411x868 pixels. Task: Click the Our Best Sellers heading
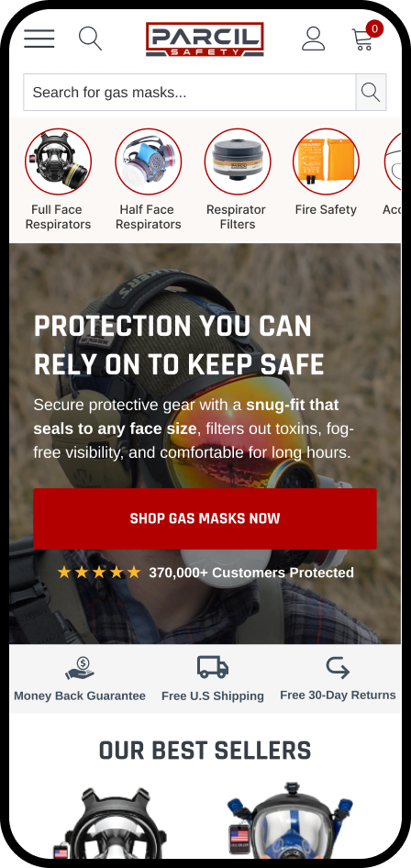(205, 751)
